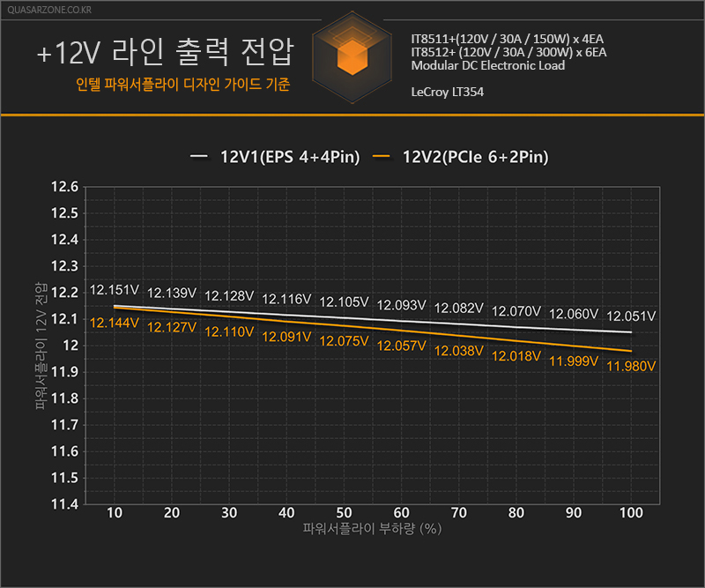
Task: Click the LeCroy LT354 text
Action: 448,92
